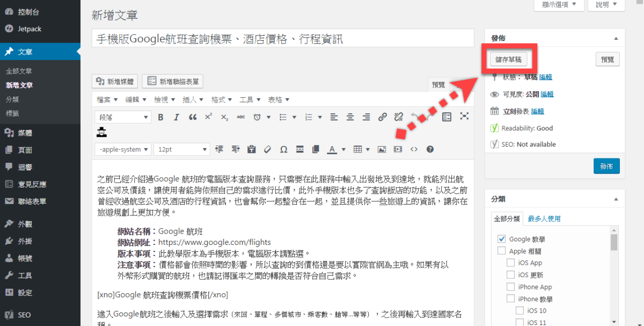The height and width of the screenshot is (326, 644).
Task: Enter distraction-free fullscreen mode
Action: (x=464, y=117)
